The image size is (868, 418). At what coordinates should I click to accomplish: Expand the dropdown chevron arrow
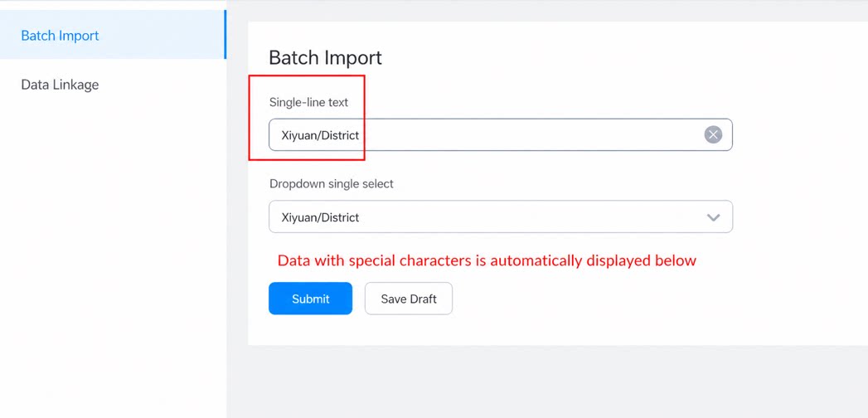(x=714, y=217)
